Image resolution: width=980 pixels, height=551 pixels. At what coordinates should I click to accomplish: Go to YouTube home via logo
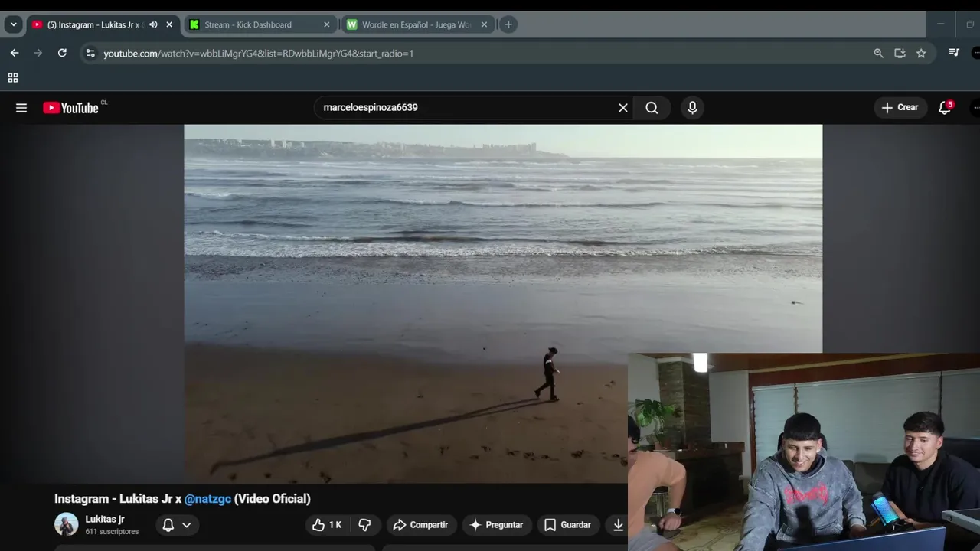point(70,108)
